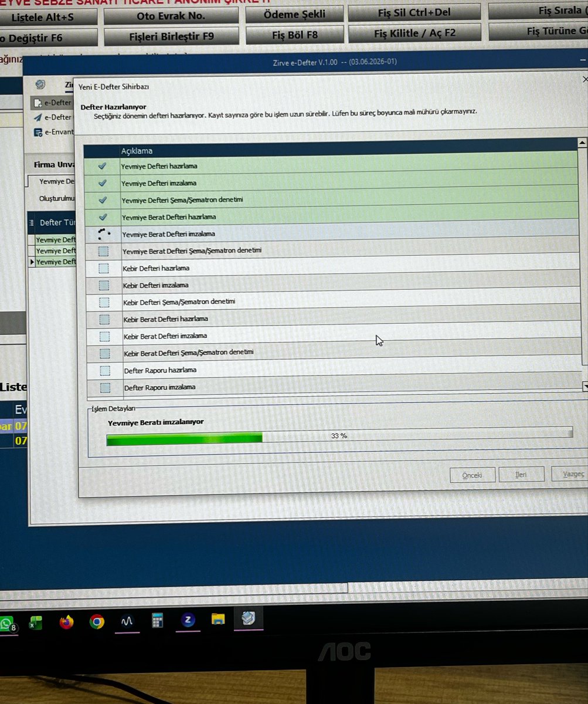Screen dimensions: 588x704
Task: Open Calculator from the taskbar
Action: coord(158,621)
